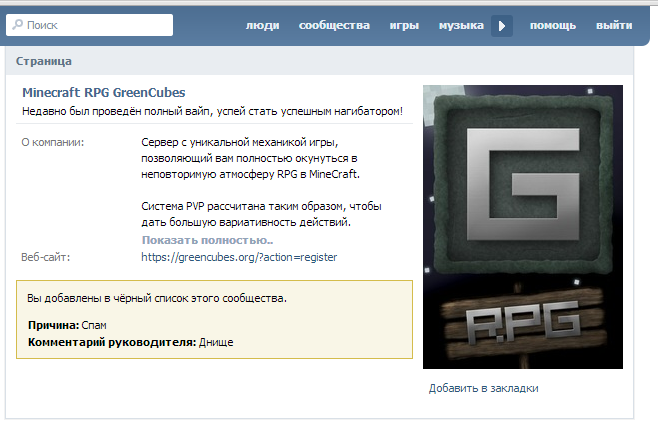Click the magnifier icon in search box

tap(18, 25)
